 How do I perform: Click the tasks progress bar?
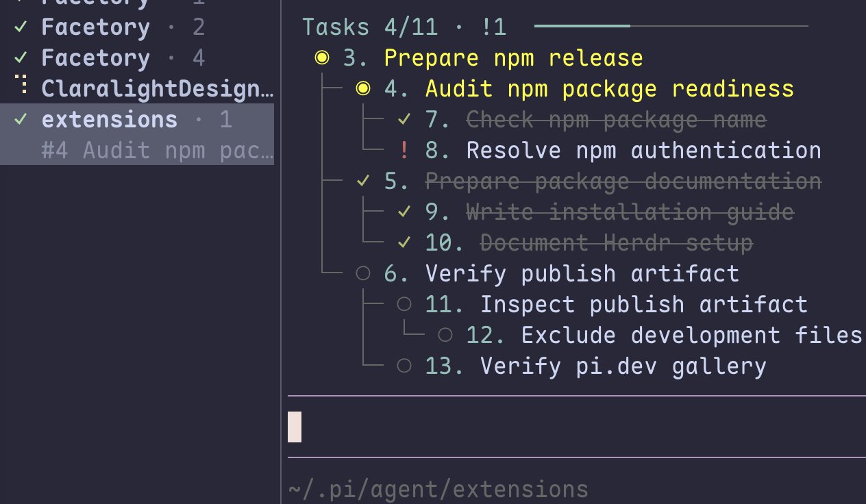click(x=671, y=27)
